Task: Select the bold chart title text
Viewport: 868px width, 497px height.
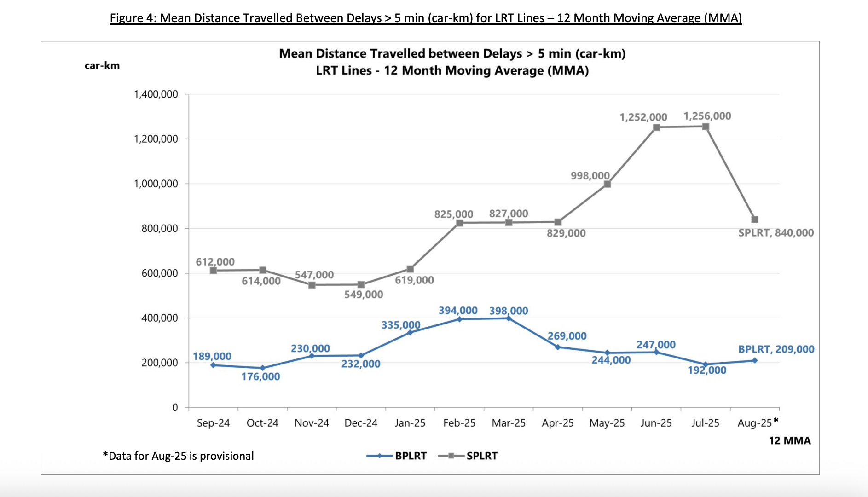Action: 452,62
